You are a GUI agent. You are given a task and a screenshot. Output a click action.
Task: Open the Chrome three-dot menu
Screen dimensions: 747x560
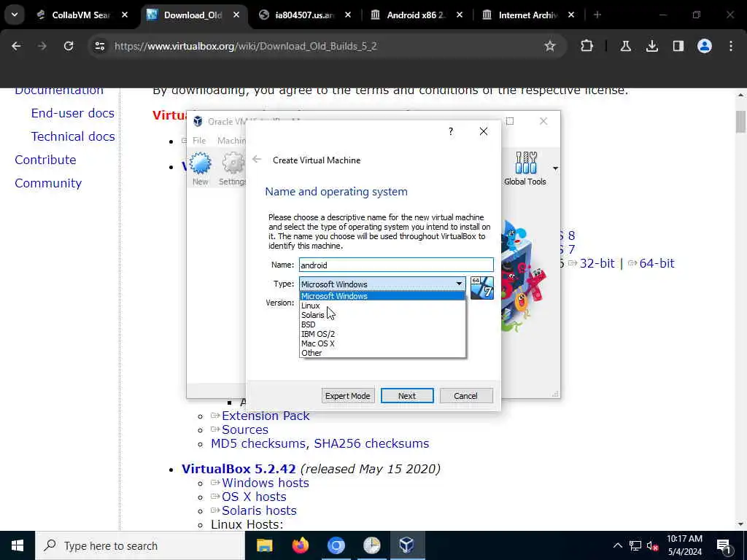point(731,46)
